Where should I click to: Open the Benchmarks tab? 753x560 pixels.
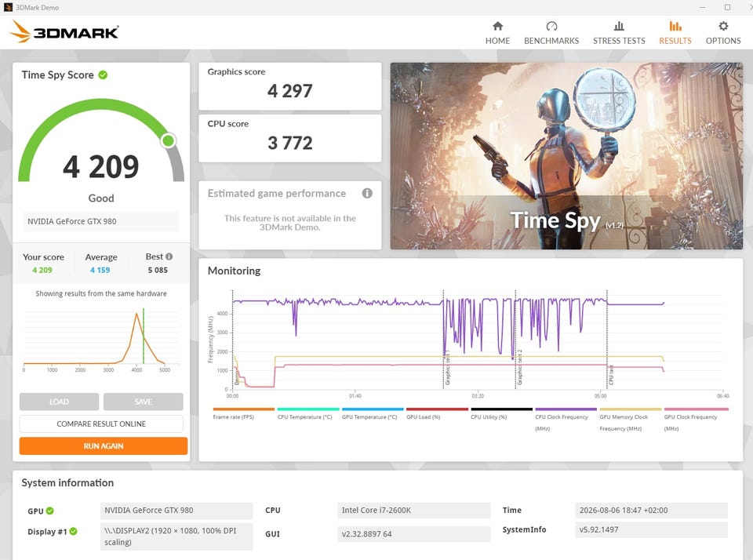pos(551,33)
